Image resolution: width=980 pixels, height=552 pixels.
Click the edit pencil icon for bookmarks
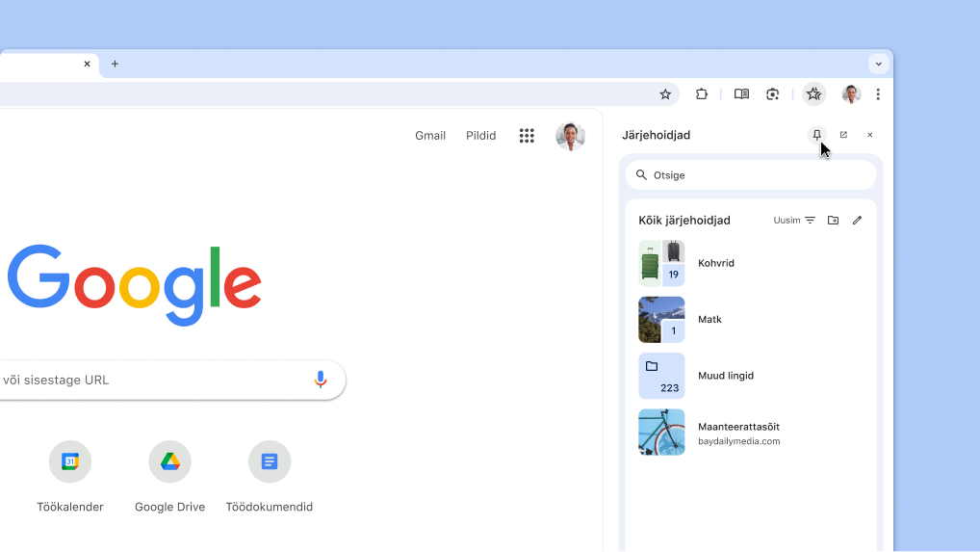(857, 220)
